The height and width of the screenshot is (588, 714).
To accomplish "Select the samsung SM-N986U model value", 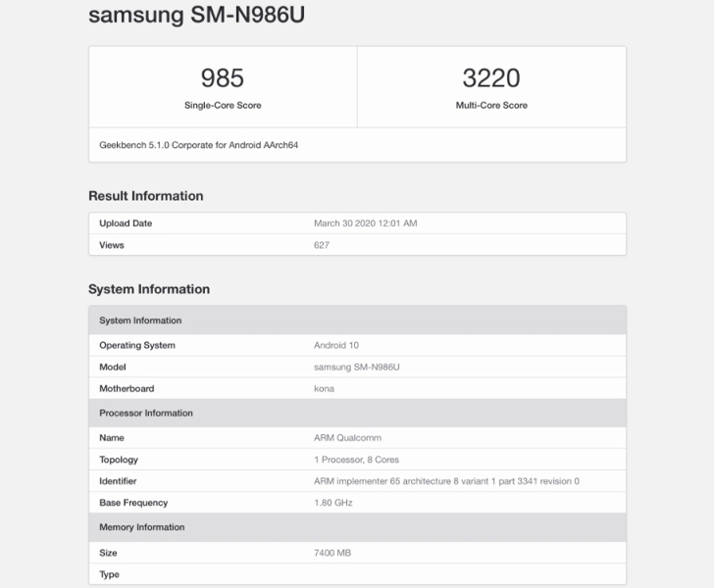I will [x=357, y=367].
